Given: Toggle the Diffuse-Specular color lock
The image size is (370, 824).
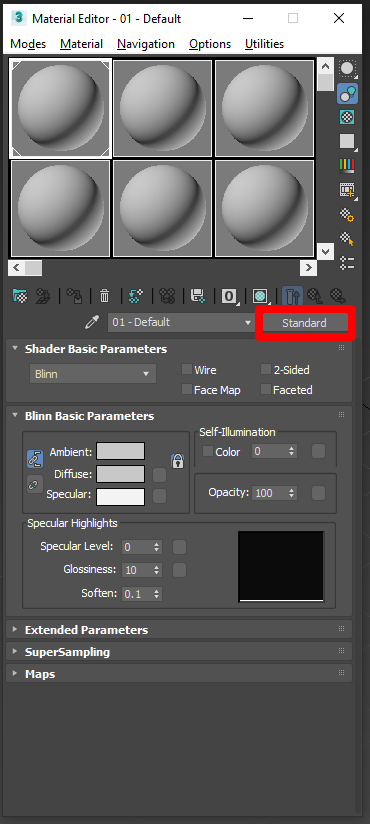Looking at the screenshot, I should pyautogui.click(x=35, y=485).
